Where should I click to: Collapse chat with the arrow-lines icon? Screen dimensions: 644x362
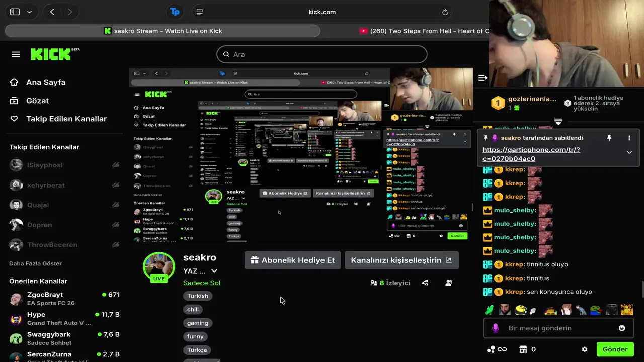482,78
